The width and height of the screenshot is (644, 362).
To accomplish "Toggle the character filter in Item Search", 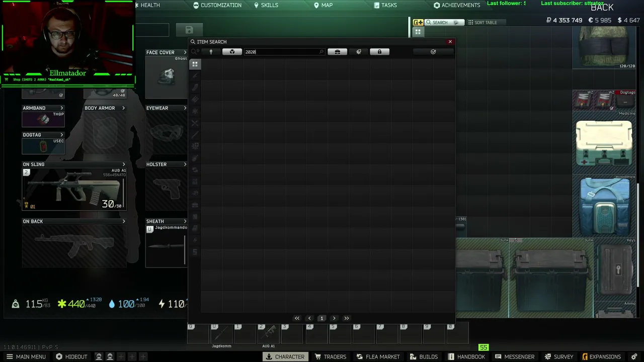I will tap(211, 52).
